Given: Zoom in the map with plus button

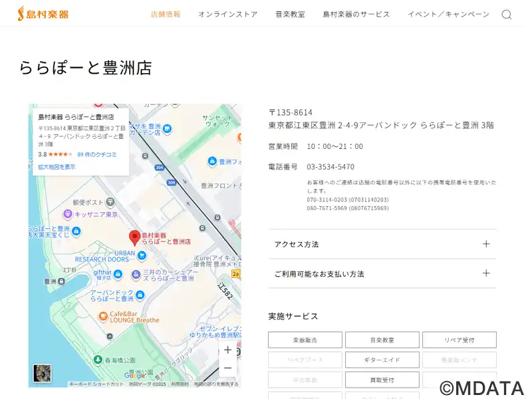Looking at the screenshot, I should click(227, 350).
